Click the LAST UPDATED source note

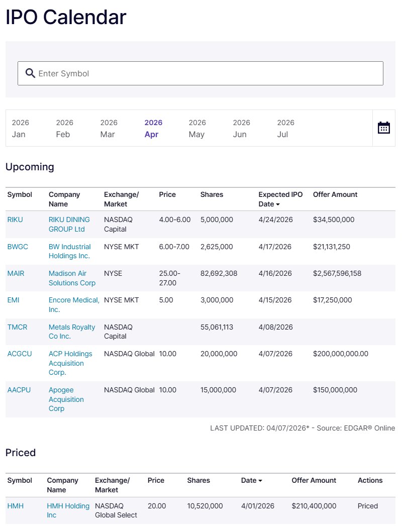pyautogui.click(x=303, y=428)
